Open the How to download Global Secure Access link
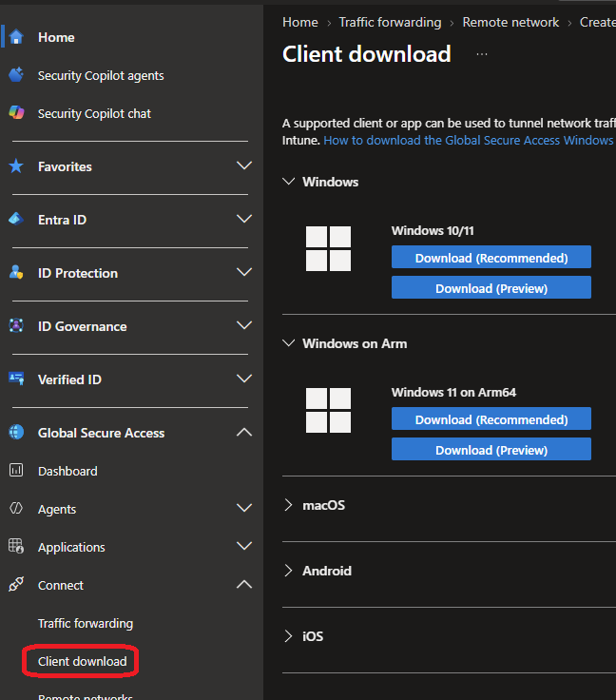Screen dimensions: 616x700 pyautogui.click(x=470, y=140)
